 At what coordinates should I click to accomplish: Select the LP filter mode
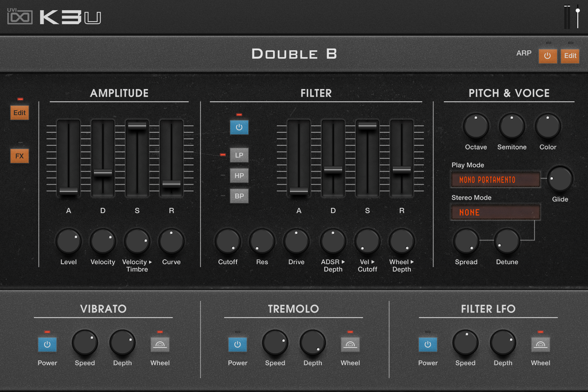pos(239,155)
